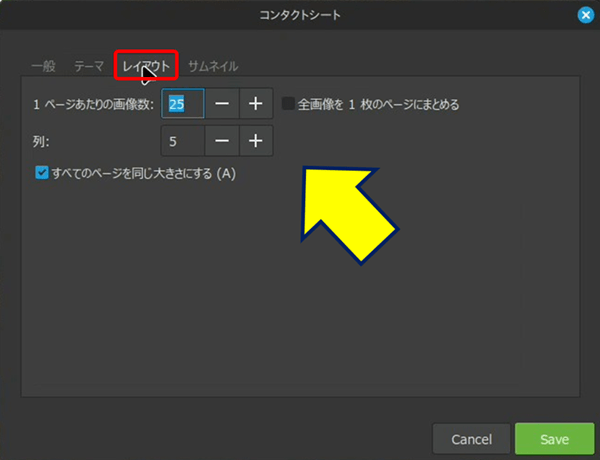This screenshot has height=460, width=600.
Task: Increase images per page with plus button
Action: 256,104
